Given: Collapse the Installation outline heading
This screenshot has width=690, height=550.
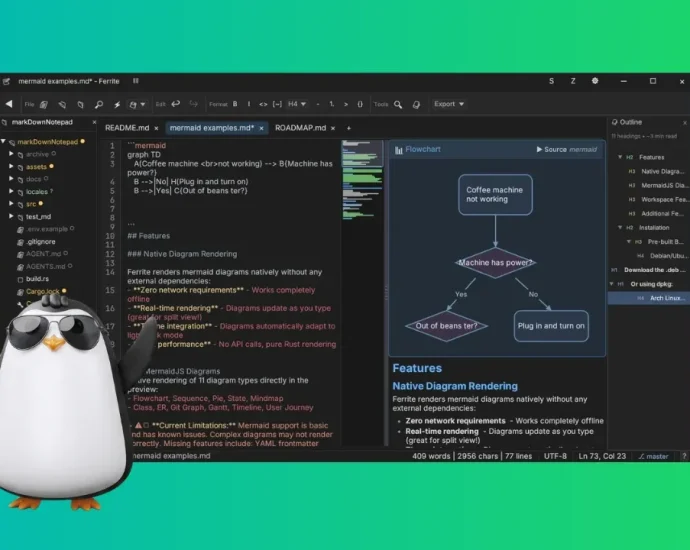Looking at the screenshot, I should pos(620,227).
